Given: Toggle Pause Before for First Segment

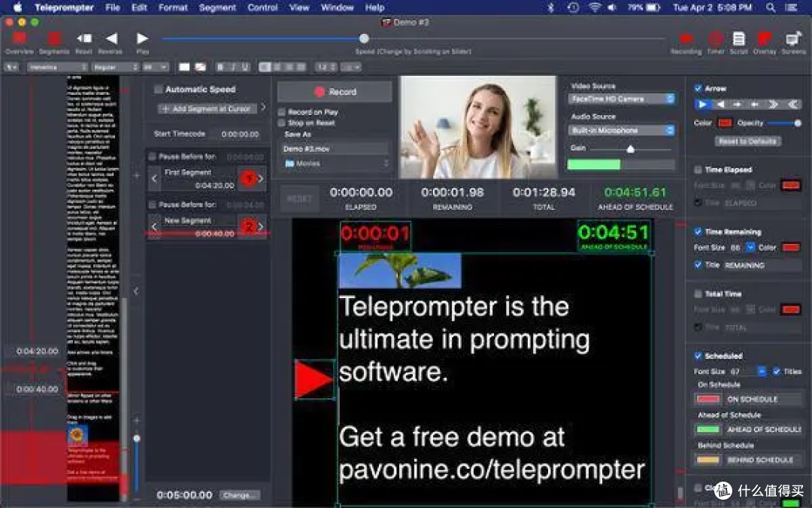Looking at the screenshot, I should [152, 156].
